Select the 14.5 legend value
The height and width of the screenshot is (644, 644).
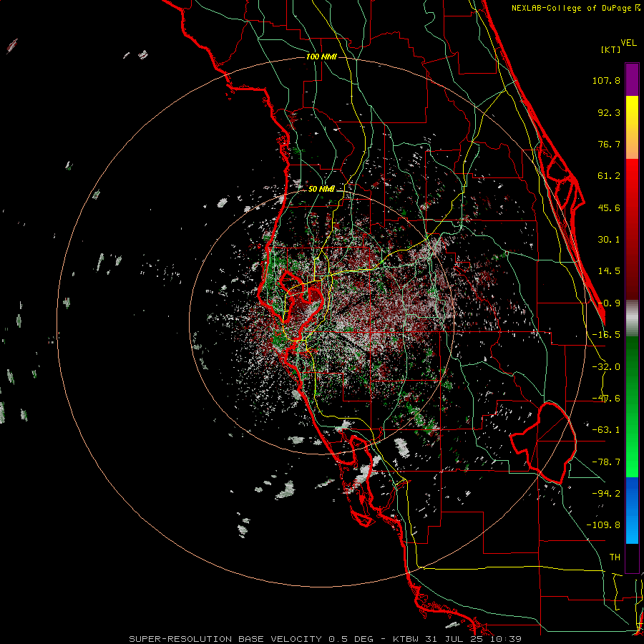(609, 271)
